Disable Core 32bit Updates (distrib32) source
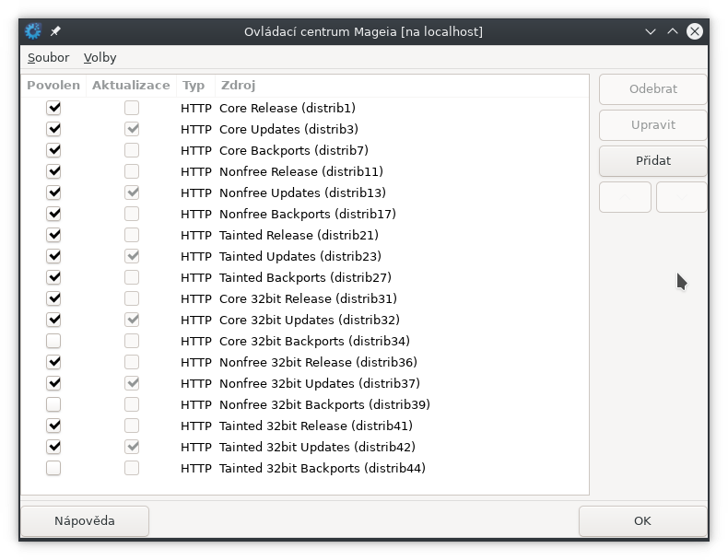Image resolution: width=728 pixels, height=560 pixels. pyautogui.click(x=53, y=320)
